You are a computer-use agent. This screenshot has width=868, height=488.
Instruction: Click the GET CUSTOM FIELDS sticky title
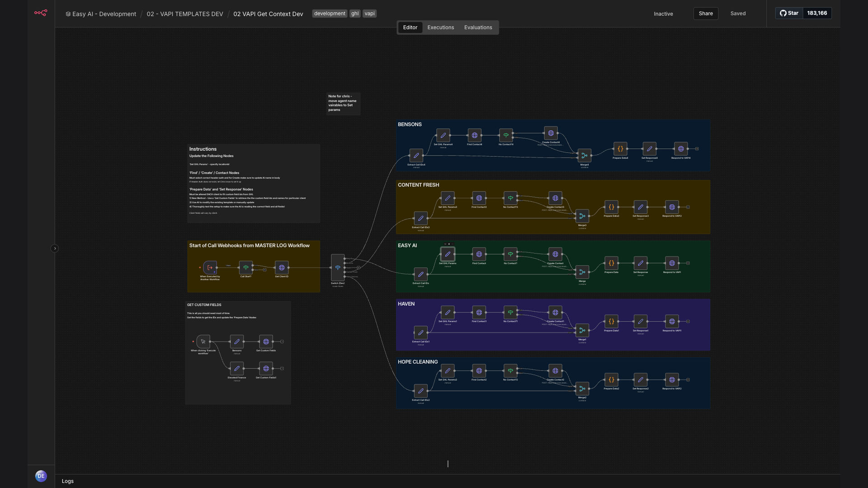click(x=204, y=305)
